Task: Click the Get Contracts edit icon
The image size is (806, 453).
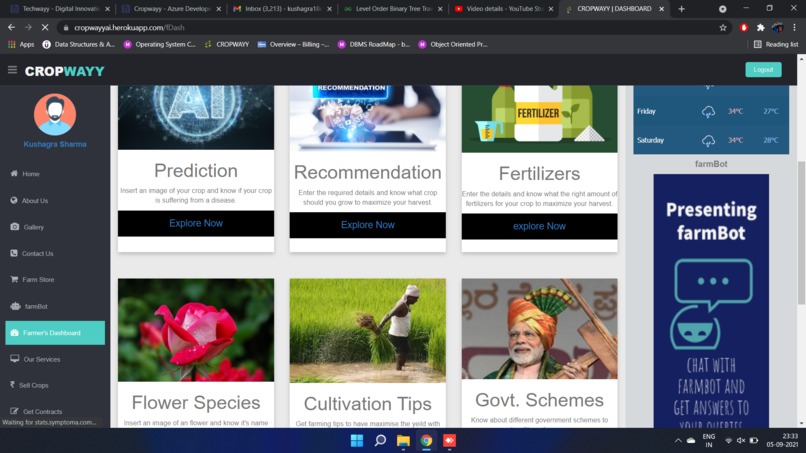Action: 14,411
